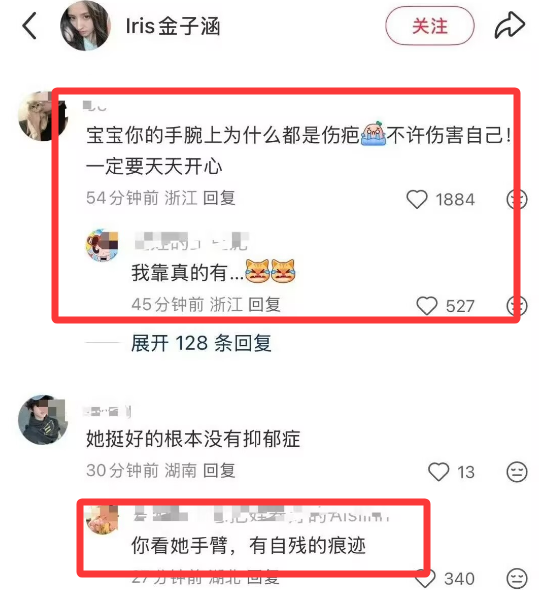Image resolution: width=539 pixels, height=590 pixels.
Task: Reply to the 30分钟前 湖南 comment
Action: 219,470
